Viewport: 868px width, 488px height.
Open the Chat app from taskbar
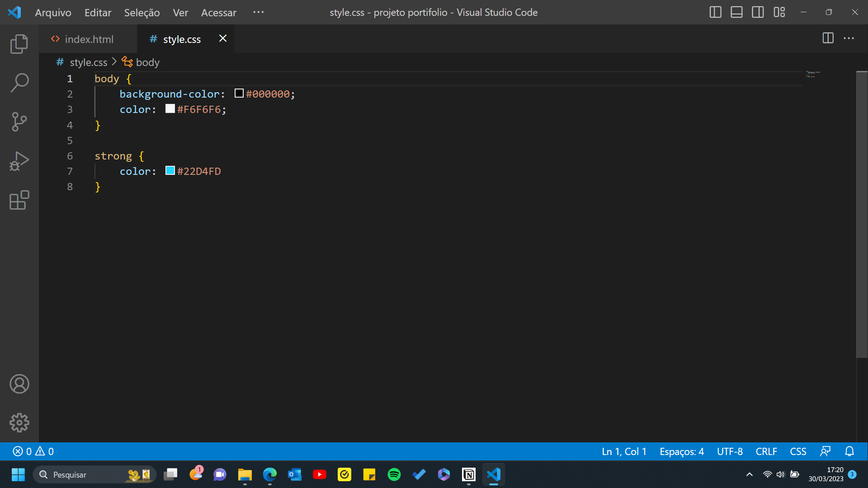(x=220, y=474)
